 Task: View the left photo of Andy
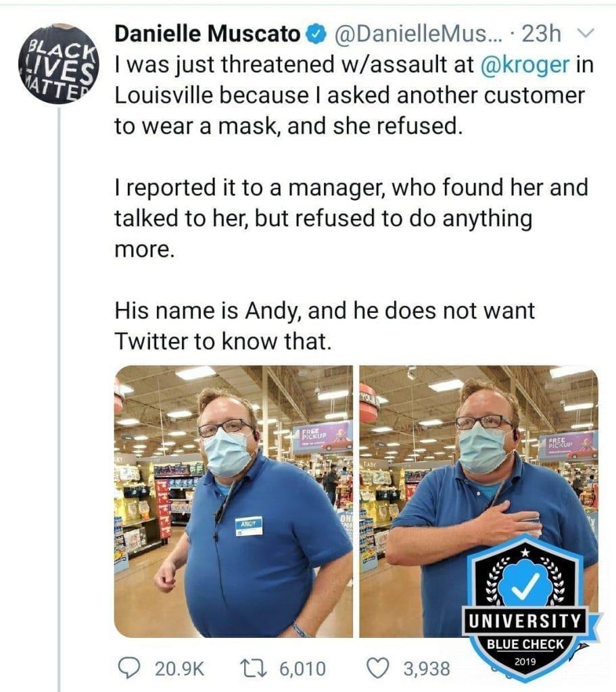coord(233,501)
